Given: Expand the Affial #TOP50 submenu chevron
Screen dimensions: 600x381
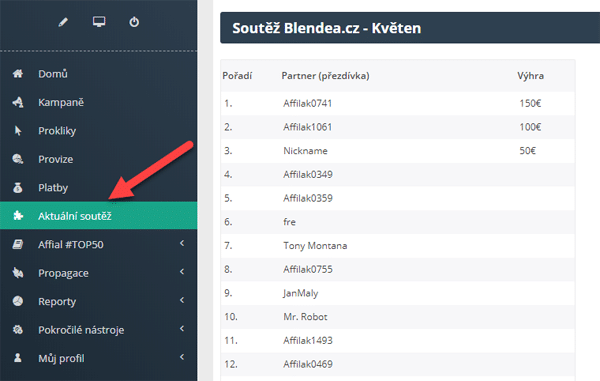Looking at the screenshot, I should [x=182, y=243].
